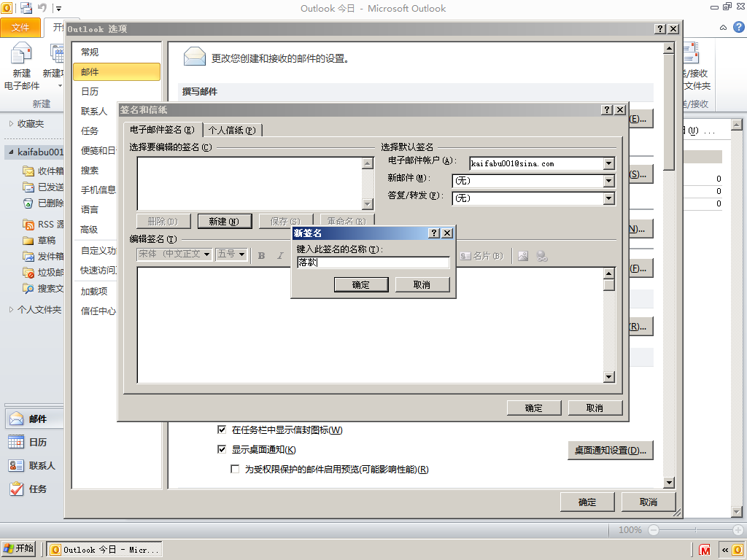Open the RSS feeds folder icon
This screenshot has height=560, width=747.
coord(28,225)
